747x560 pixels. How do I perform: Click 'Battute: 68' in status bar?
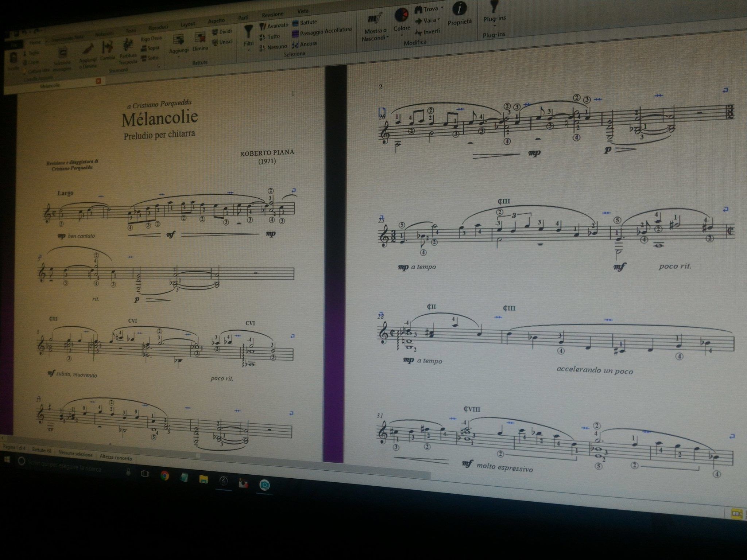(x=42, y=451)
